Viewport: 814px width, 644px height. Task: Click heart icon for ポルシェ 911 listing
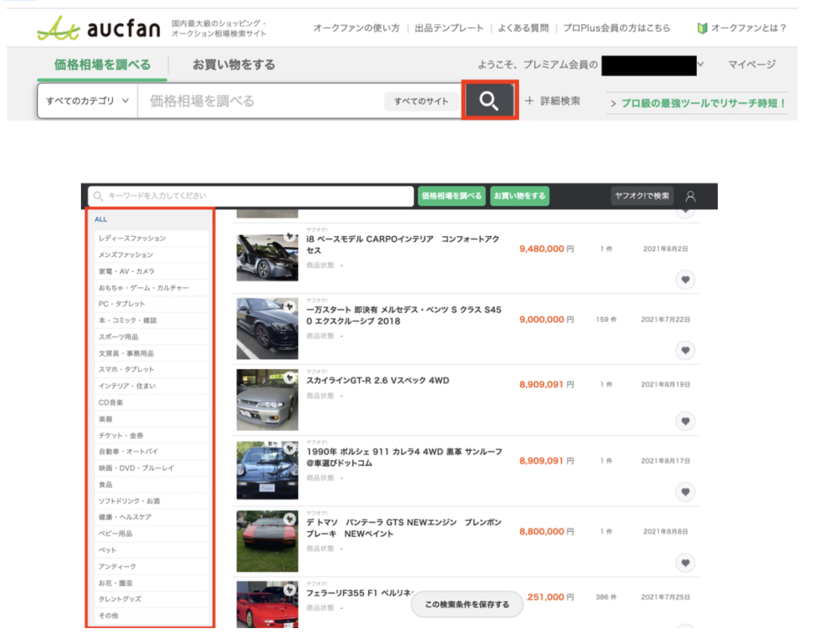(x=684, y=492)
